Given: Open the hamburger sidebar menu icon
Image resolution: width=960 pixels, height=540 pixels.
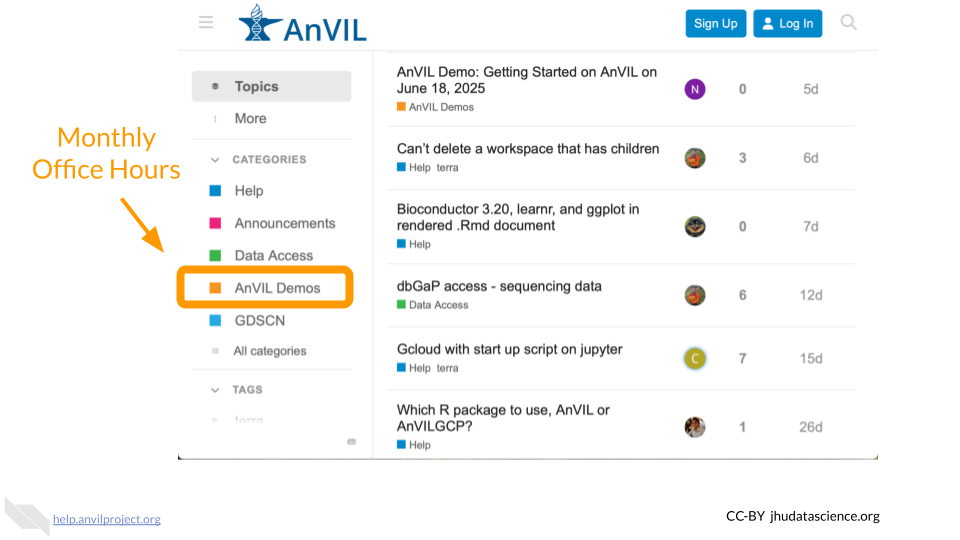Looking at the screenshot, I should 206,23.
